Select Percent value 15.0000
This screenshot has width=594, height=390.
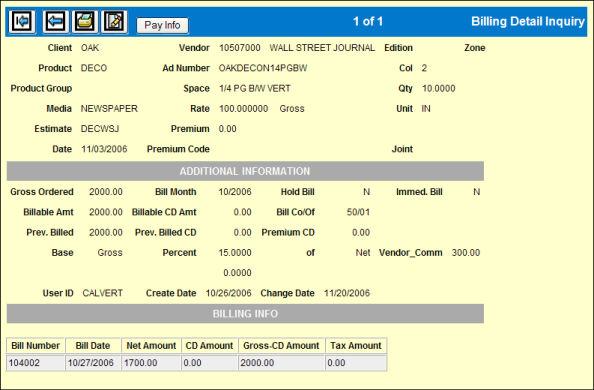point(235,253)
